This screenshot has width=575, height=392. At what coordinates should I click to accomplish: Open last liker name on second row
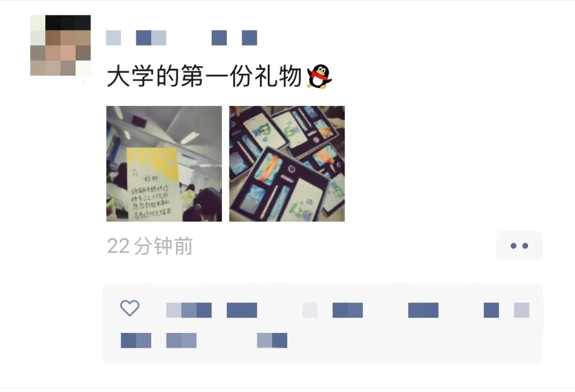(272, 340)
